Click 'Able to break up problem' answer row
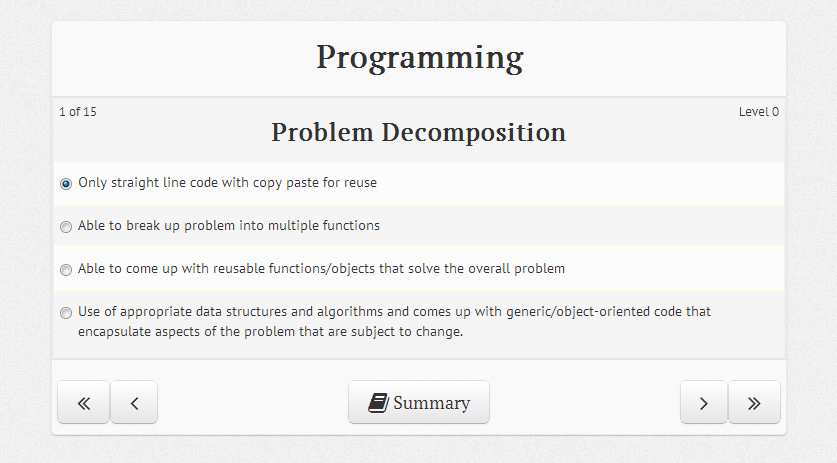Screen dimensions: 837x463 [419, 226]
